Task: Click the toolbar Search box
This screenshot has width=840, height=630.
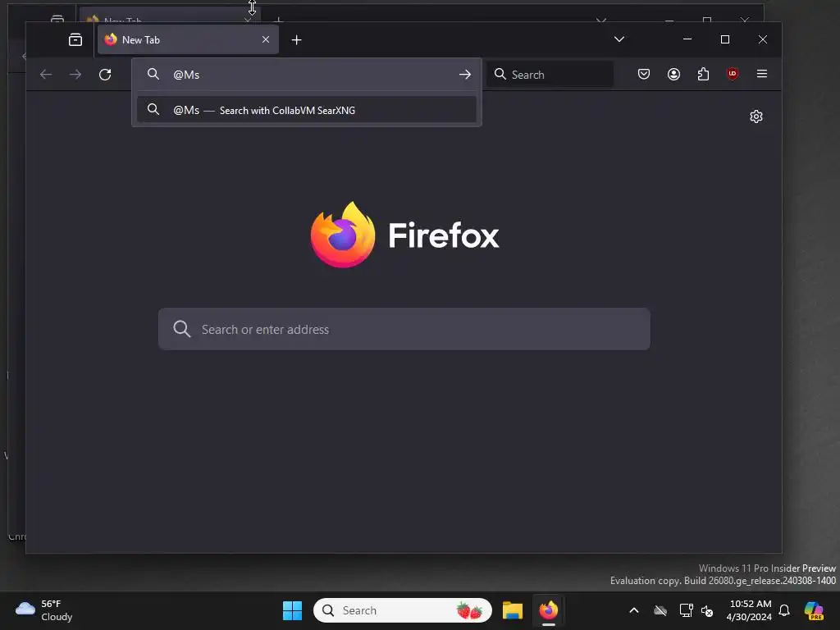Action: (x=550, y=75)
